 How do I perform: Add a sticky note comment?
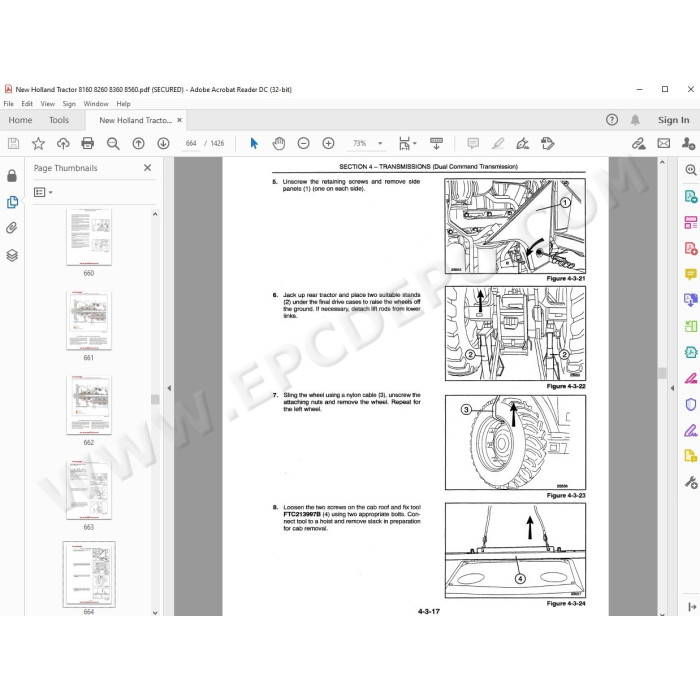(x=473, y=143)
